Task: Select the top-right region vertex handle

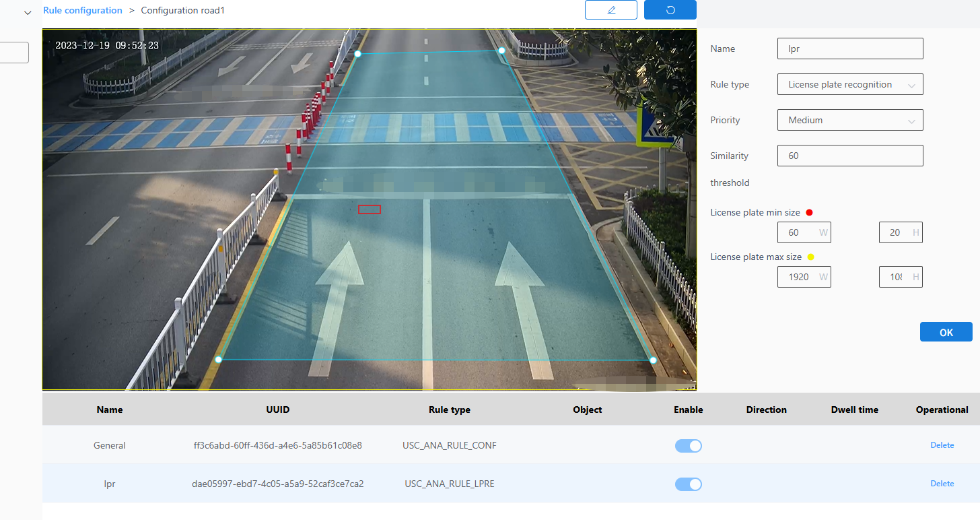Action: coord(501,51)
